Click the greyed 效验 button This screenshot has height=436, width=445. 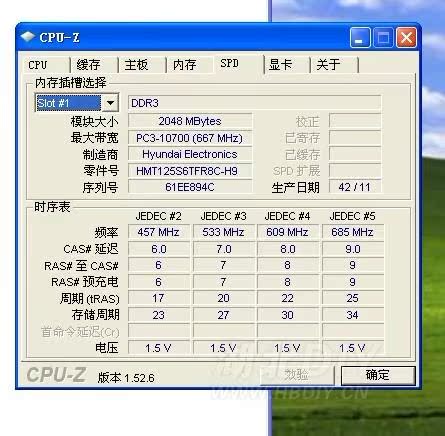(x=297, y=375)
